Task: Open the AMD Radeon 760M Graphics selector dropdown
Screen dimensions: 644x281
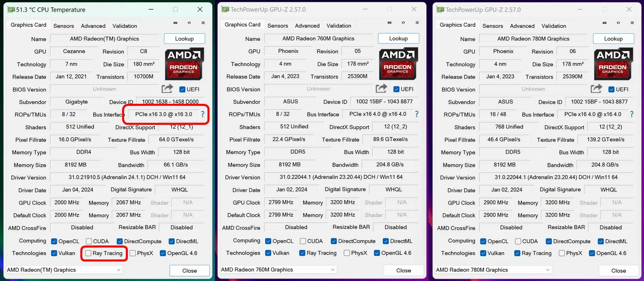Action: click(x=278, y=270)
